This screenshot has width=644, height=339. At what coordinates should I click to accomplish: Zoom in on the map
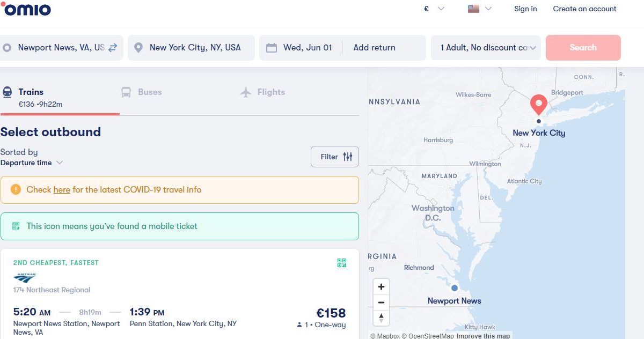381,286
